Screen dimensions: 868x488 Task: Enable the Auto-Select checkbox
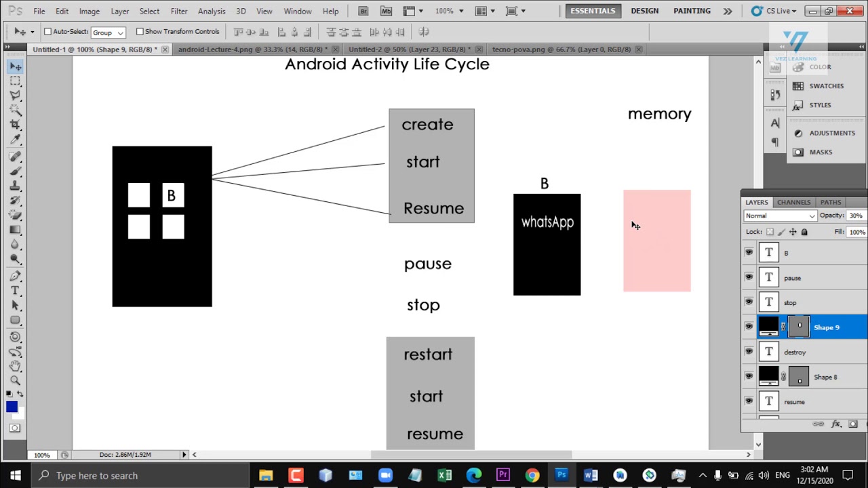(47, 32)
